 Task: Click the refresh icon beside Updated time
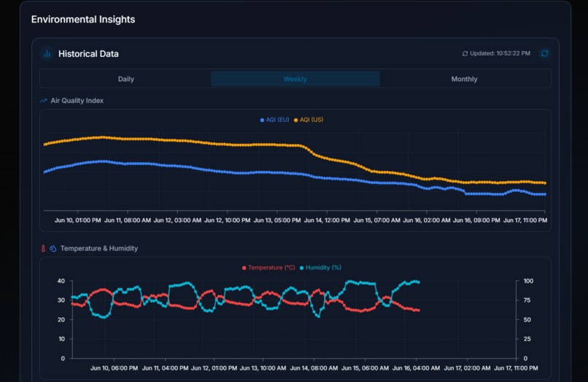coord(544,53)
